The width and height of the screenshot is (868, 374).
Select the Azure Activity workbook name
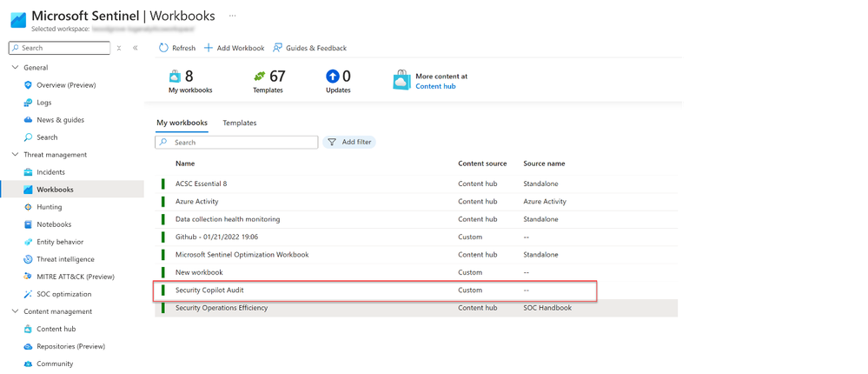point(197,202)
